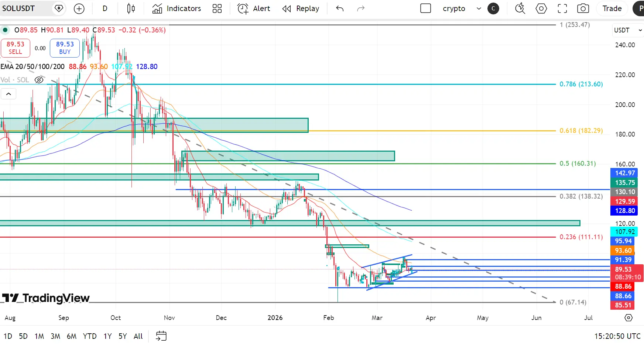The height and width of the screenshot is (344, 644).
Task: Select the 0.5 (160.31) Fibonacci label
Action: click(578, 164)
